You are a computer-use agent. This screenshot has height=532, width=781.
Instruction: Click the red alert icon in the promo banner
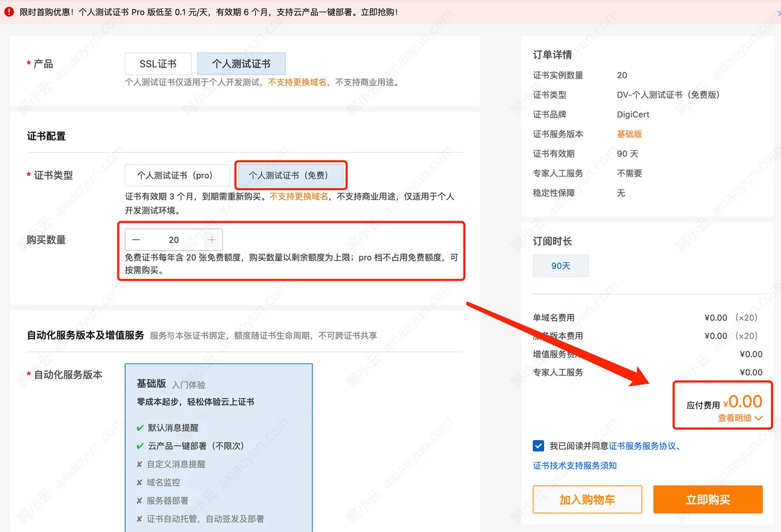(x=9, y=12)
